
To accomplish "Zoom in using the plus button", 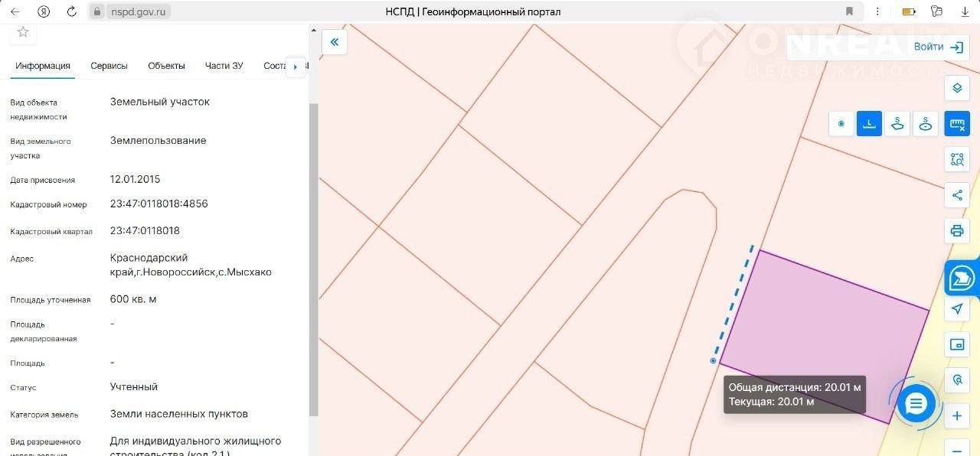I will click(x=956, y=416).
